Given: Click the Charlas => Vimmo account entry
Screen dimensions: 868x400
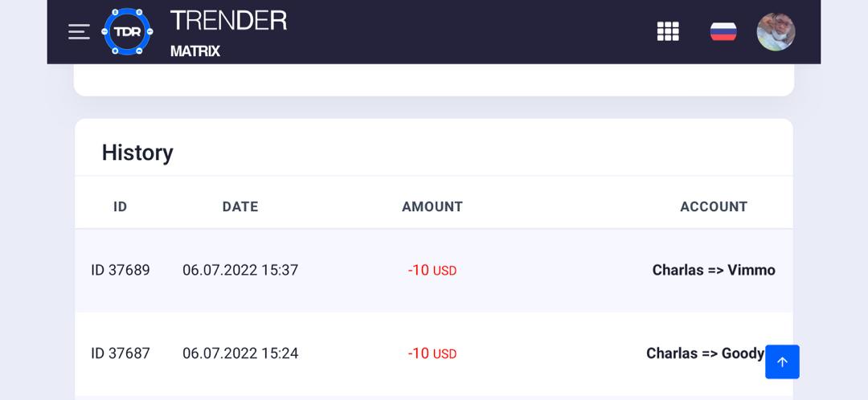Looking at the screenshot, I should click(x=714, y=270).
